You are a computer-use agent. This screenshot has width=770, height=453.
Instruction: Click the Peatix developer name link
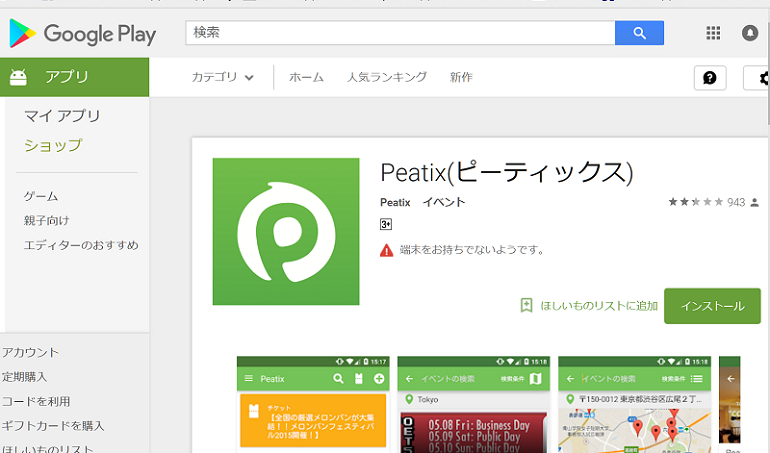(x=395, y=202)
